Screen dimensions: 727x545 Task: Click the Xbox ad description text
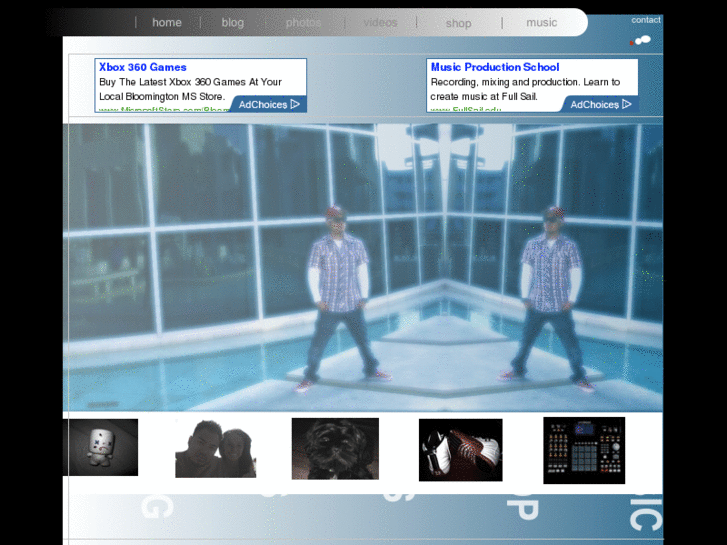point(190,89)
